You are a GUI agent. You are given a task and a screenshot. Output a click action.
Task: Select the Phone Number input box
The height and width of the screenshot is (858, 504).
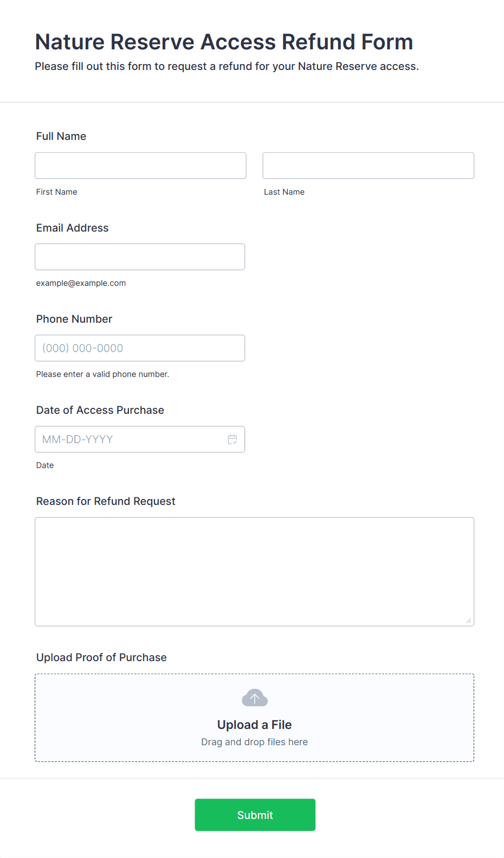[140, 348]
